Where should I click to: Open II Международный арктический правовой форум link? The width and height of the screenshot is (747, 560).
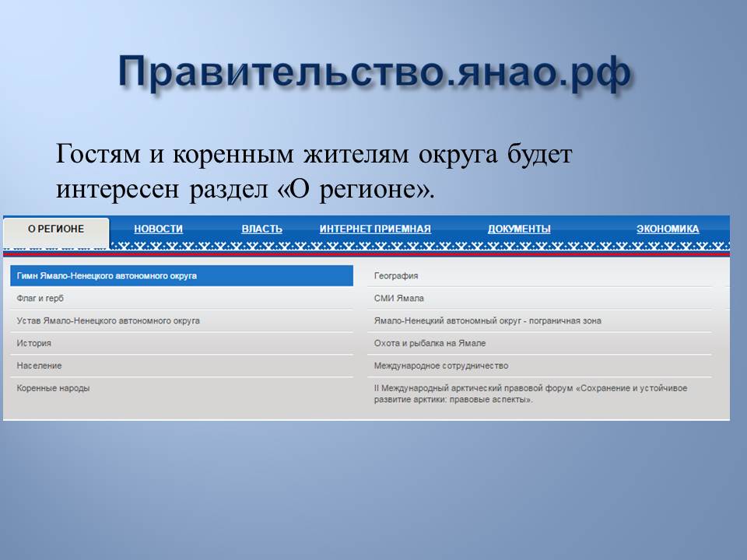(530, 394)
